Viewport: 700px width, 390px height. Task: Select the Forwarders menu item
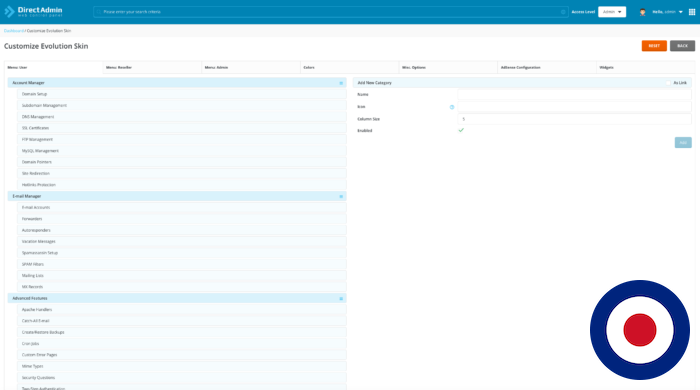tap(182, 219)
